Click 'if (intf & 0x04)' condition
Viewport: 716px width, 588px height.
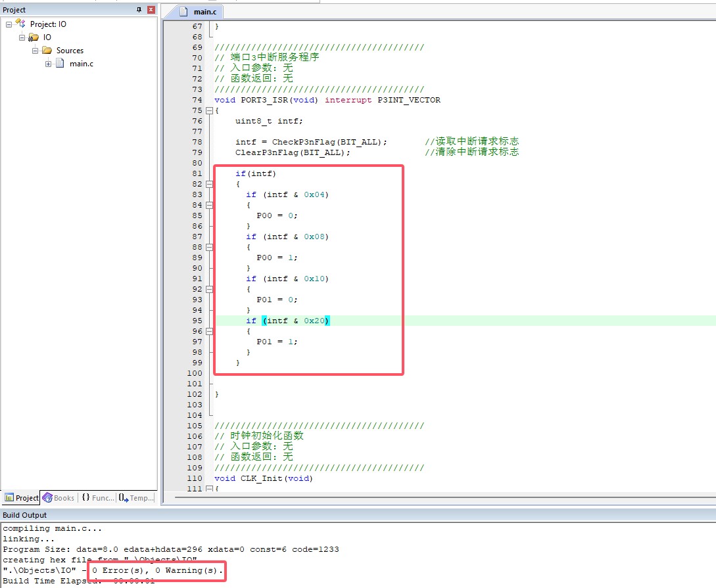(x=287, y=194)
